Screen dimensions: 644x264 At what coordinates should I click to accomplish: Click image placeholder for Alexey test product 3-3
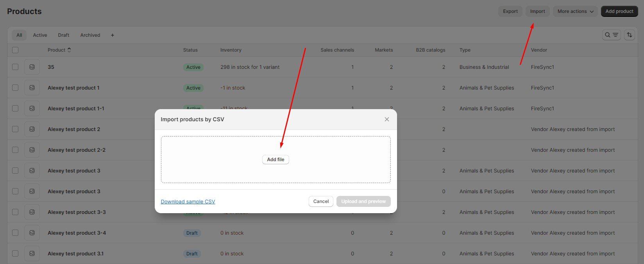32,212
